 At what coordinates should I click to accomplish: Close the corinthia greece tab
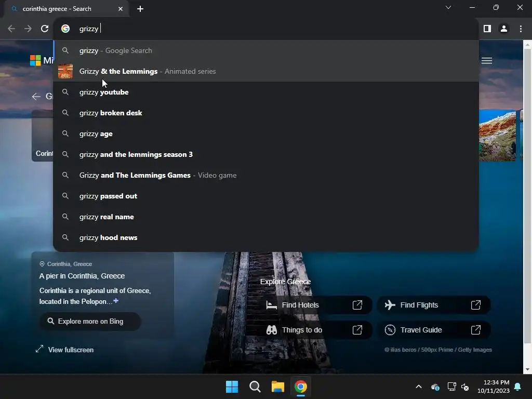pyautogui.click(x=121, y=9)
